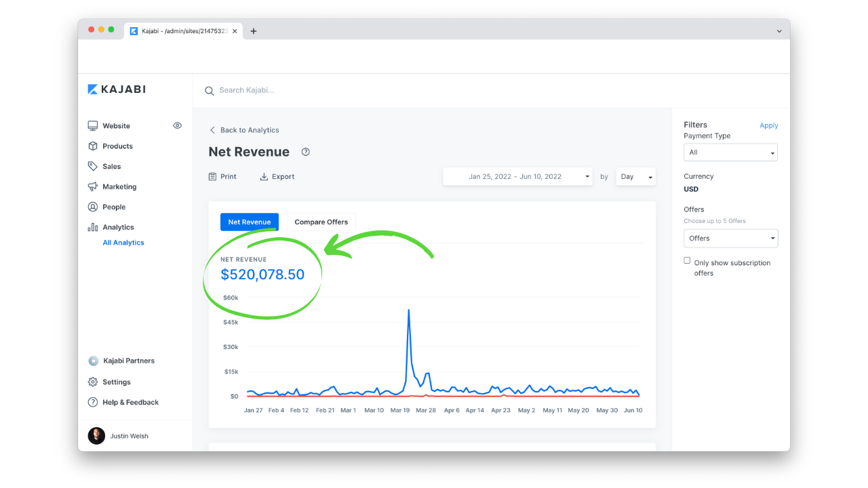The image size is (868, 488).
Task: Click the Mar 19 revenue peak
Action: [x=408, y=310]
